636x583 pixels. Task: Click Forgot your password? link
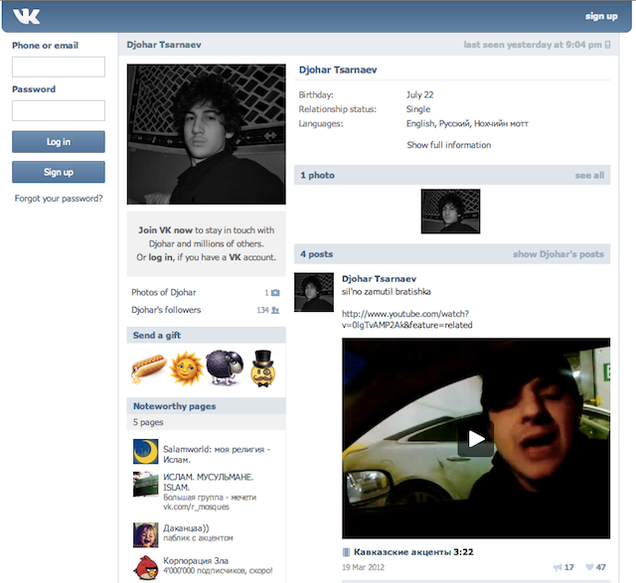(58, 198)
